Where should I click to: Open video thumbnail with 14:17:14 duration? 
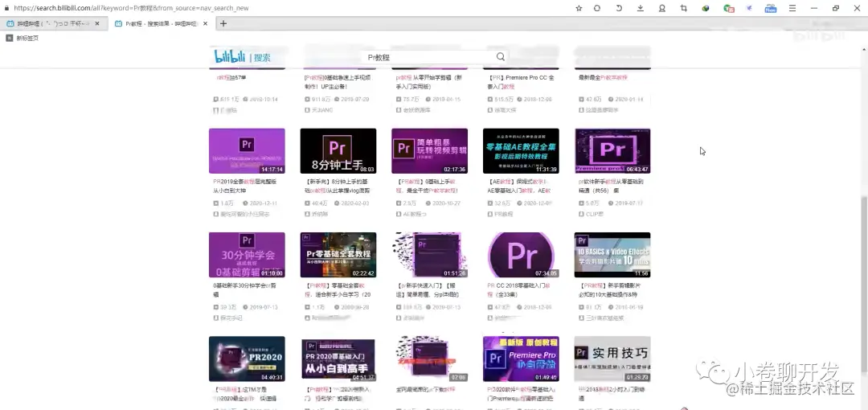coord(247,150)
